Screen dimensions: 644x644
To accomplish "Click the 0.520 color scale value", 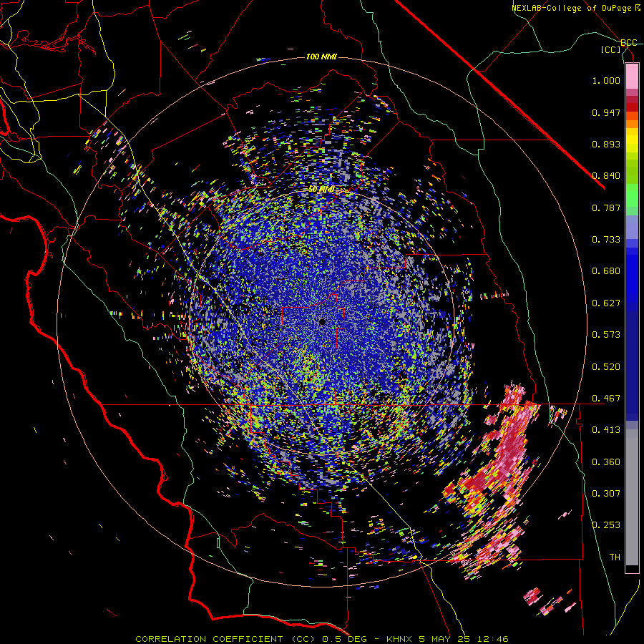I will pos(606,367).
